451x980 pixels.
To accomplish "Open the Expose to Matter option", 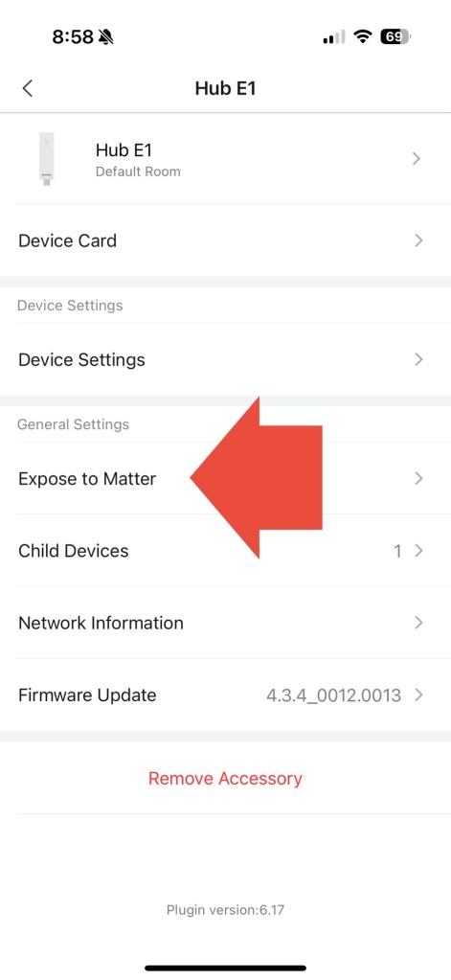I will coord(226,479).
